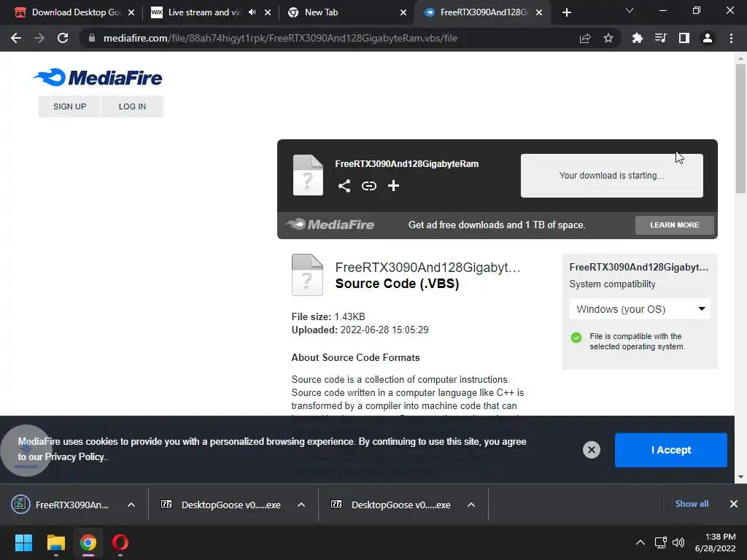Click 'About Source Code Formats' heading
Viewport: 747px width, 560px height.
click(x=355, y=357)
